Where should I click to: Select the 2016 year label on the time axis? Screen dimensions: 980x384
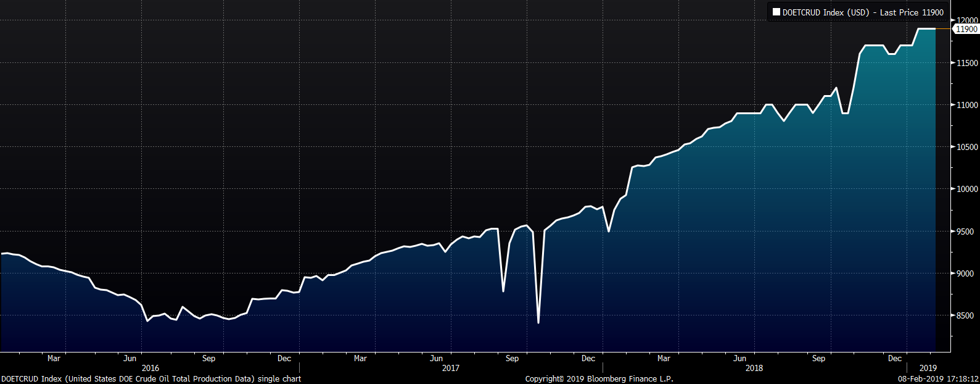[x=150, y=368]
